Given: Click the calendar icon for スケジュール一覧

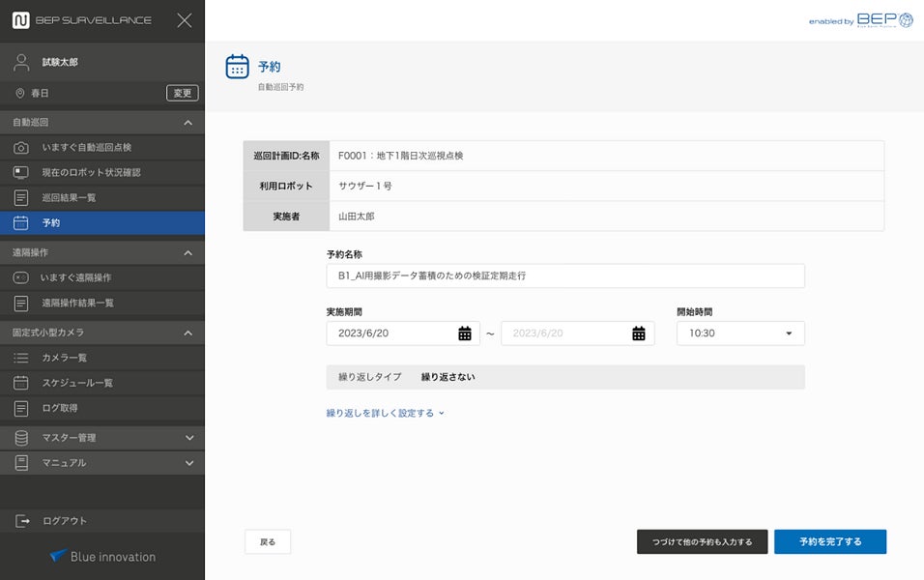Looking at the screenshot, I should [x=21, y=383].
